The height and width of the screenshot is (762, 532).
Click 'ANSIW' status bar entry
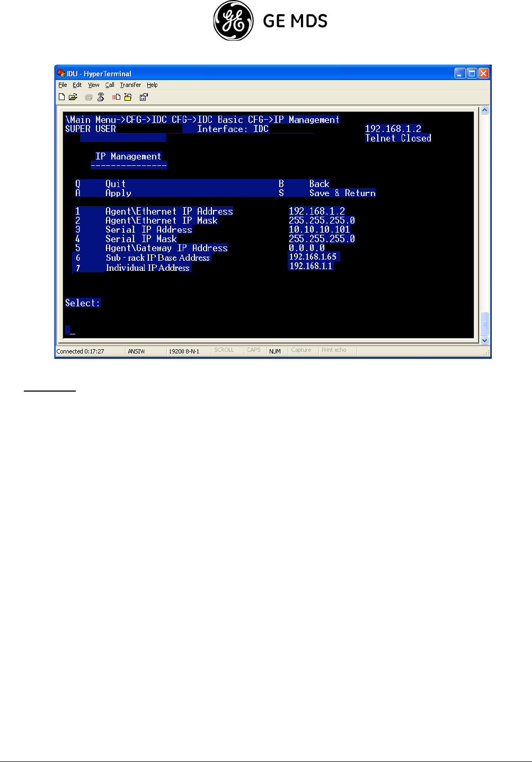tap(137, 351)
